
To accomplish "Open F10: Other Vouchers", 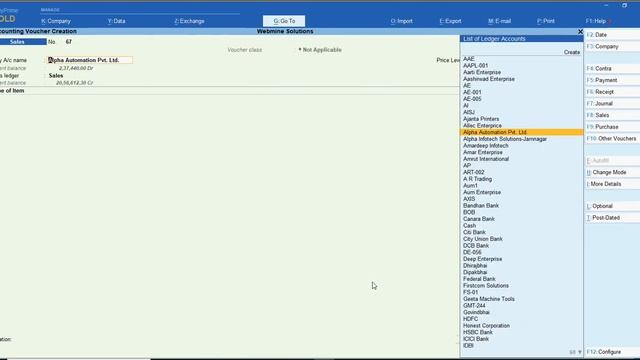I will [612, 139].
